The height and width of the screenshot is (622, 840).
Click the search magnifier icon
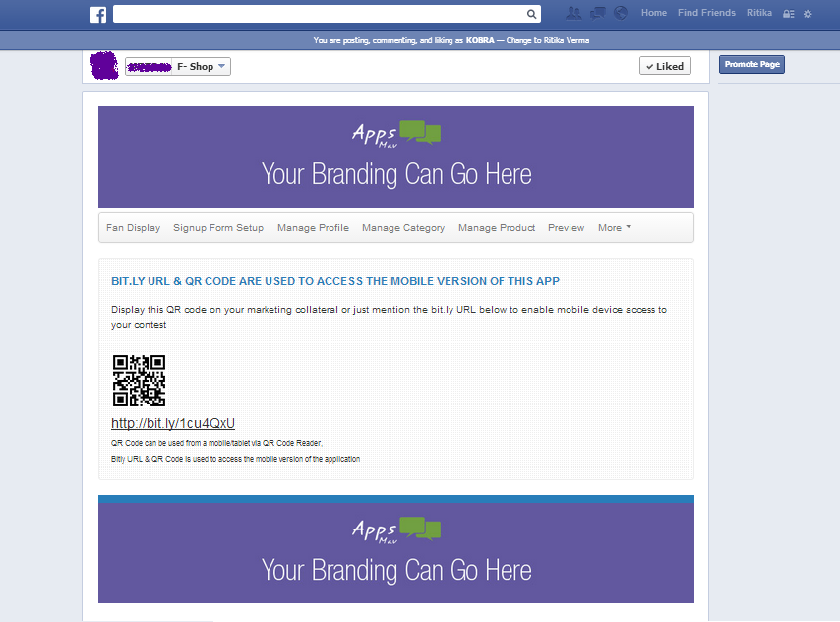pos(531,14)
